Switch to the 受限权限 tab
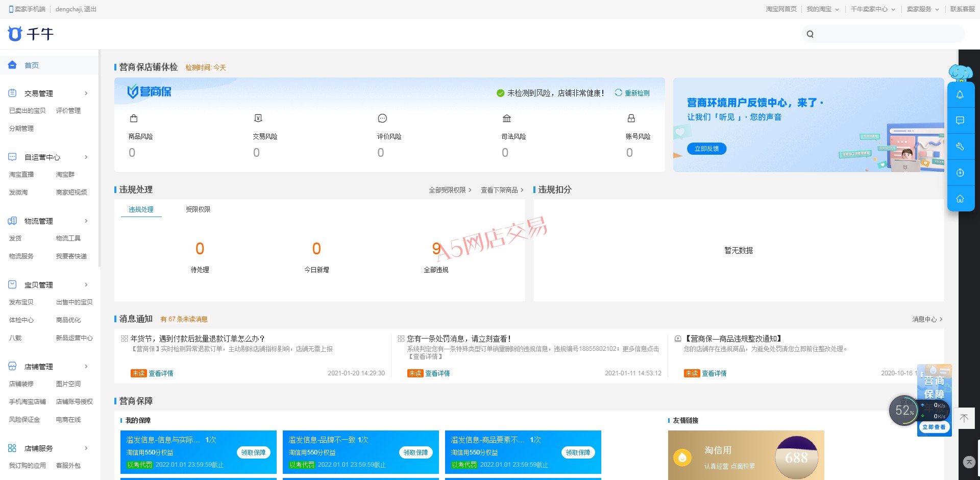 coord(198,209)
